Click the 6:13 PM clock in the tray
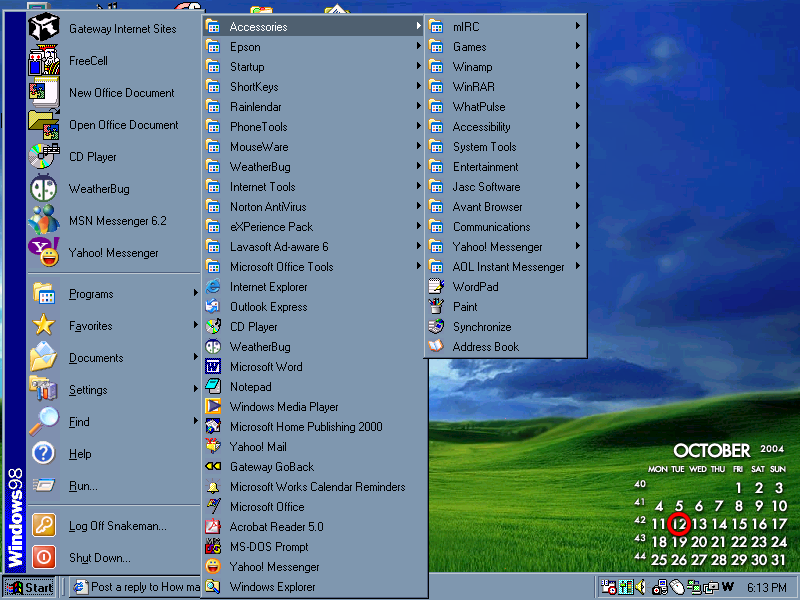The height and width of the screenshot is (600, 800). point(767,588)
